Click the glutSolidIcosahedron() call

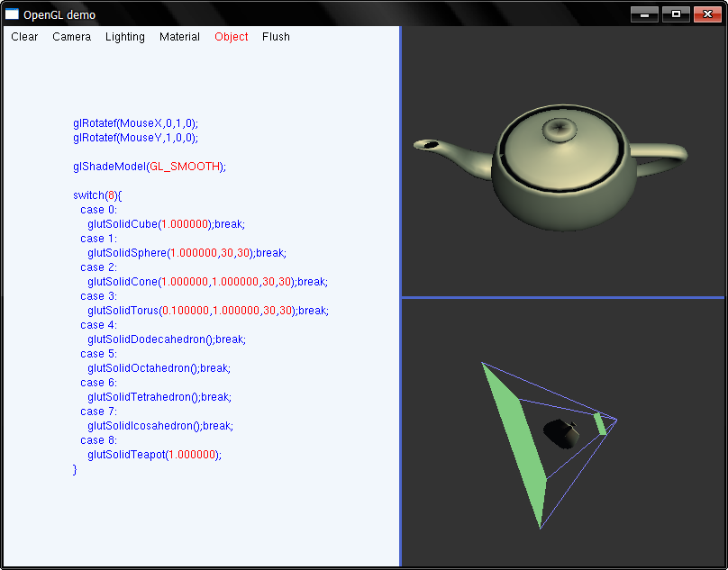[145, 426]
